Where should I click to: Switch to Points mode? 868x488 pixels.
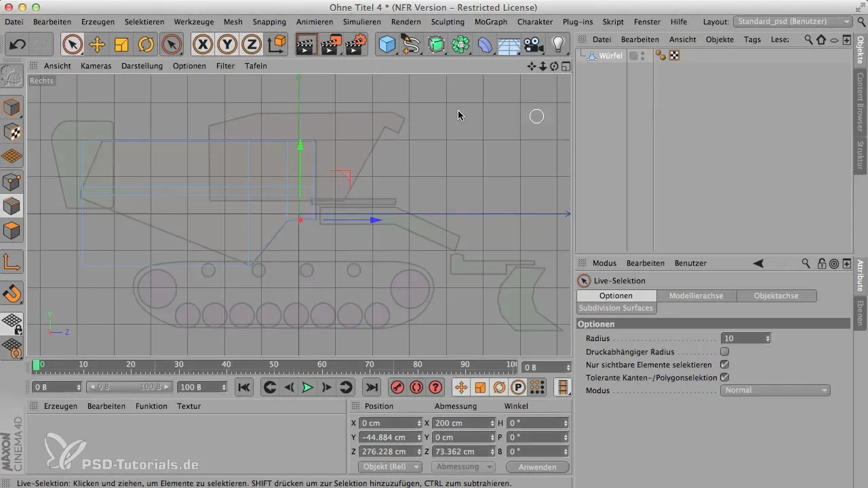[x=12, y=182]
